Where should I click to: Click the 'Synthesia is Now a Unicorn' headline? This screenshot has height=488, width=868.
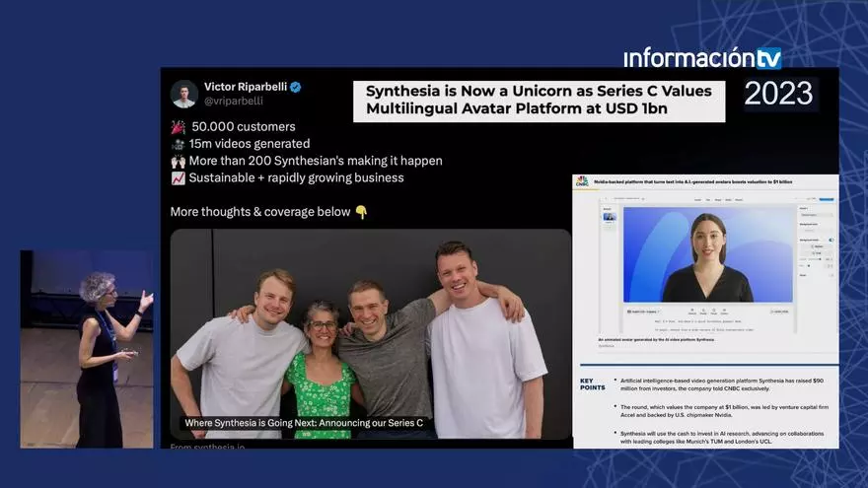540,101
